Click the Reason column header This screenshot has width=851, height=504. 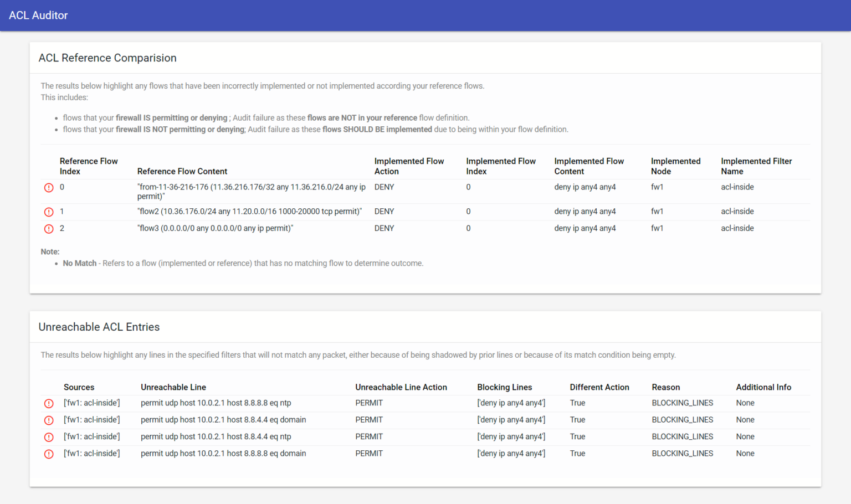665,387
